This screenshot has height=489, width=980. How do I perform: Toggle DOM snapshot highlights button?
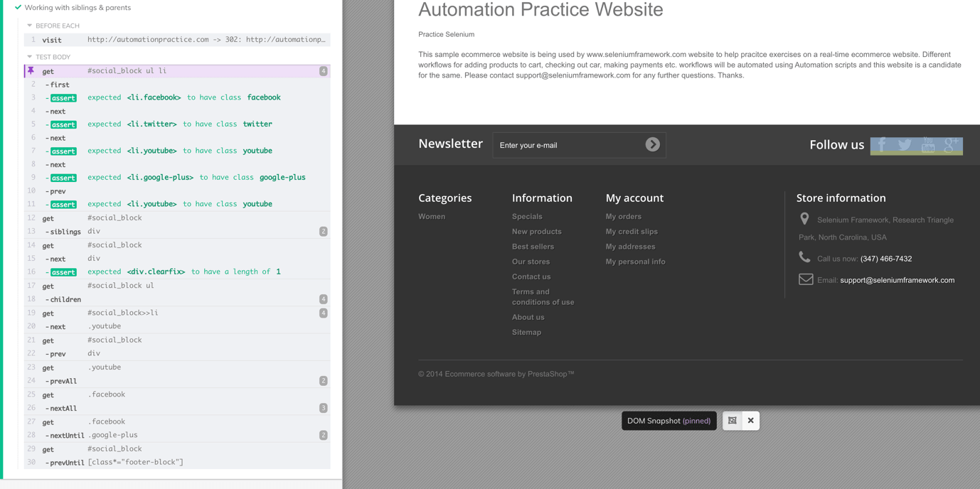(x=733, y=421)
